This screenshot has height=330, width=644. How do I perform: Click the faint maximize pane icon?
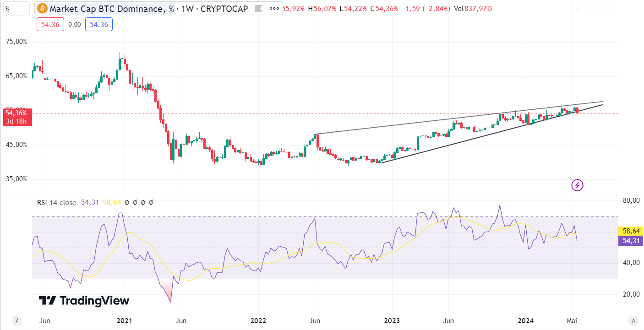pyautogui.click(x=609, y=8)
